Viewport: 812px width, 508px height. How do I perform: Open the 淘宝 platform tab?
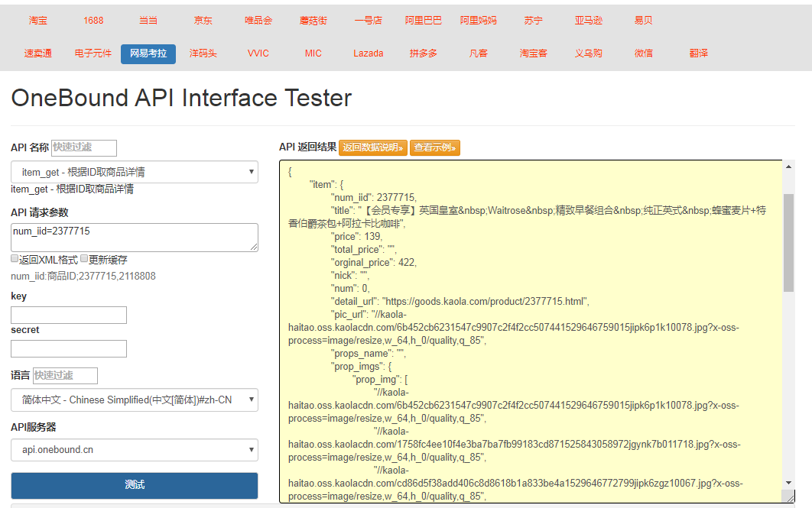tap(37, 21)
